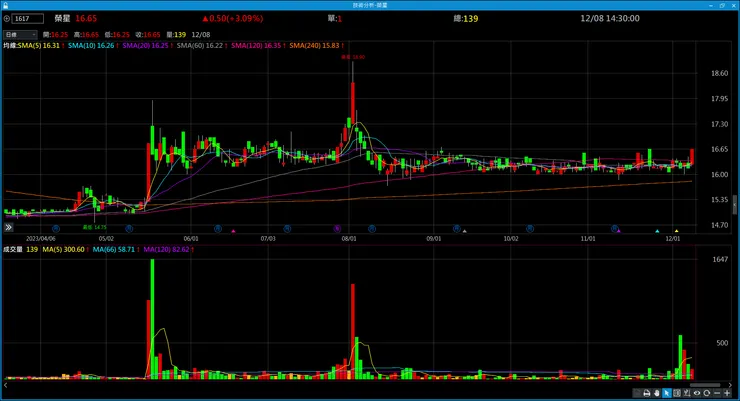Click the horizontal scrollbar thumb

[705, 385]
